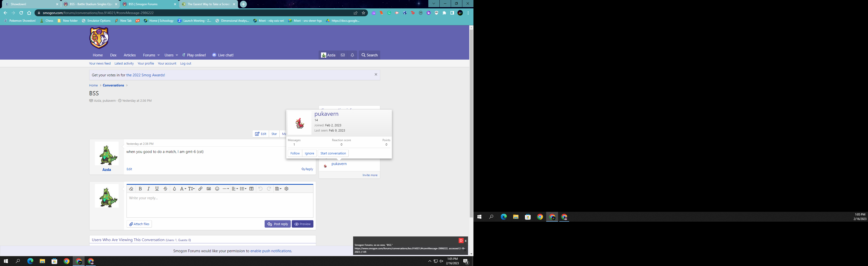The height and width of the screenshot is (266, 868).
Task: Toggle italic formatting in reply editor
Action: (x=148, y=189)
